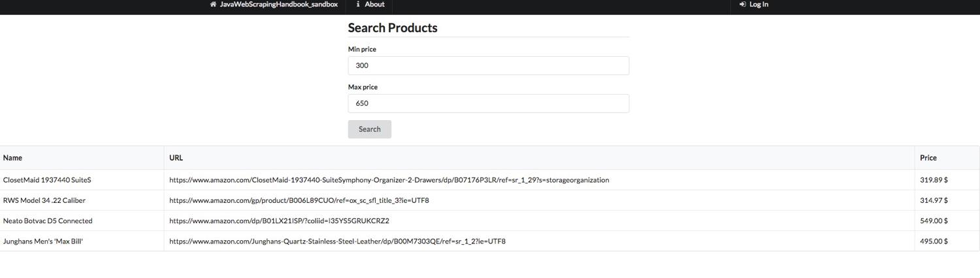The width and height of the screenshot is (980, 278).
Task: Click the Search button
Action: coord(370,129)
